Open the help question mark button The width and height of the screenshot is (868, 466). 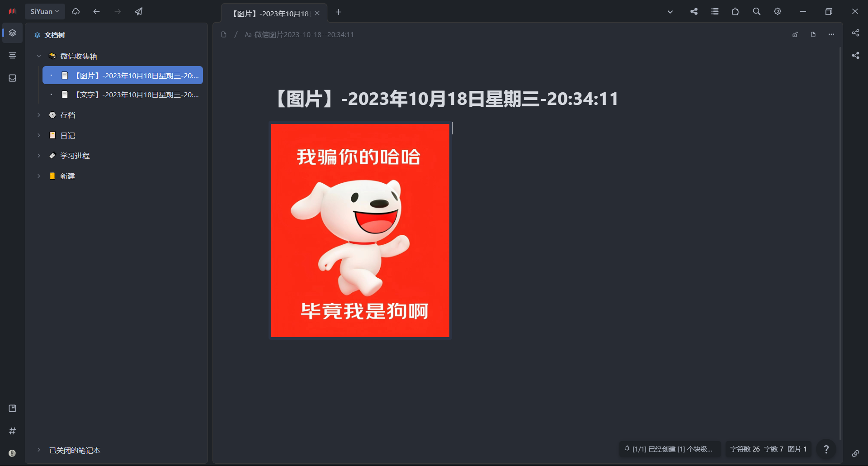(x=826, y=449)
